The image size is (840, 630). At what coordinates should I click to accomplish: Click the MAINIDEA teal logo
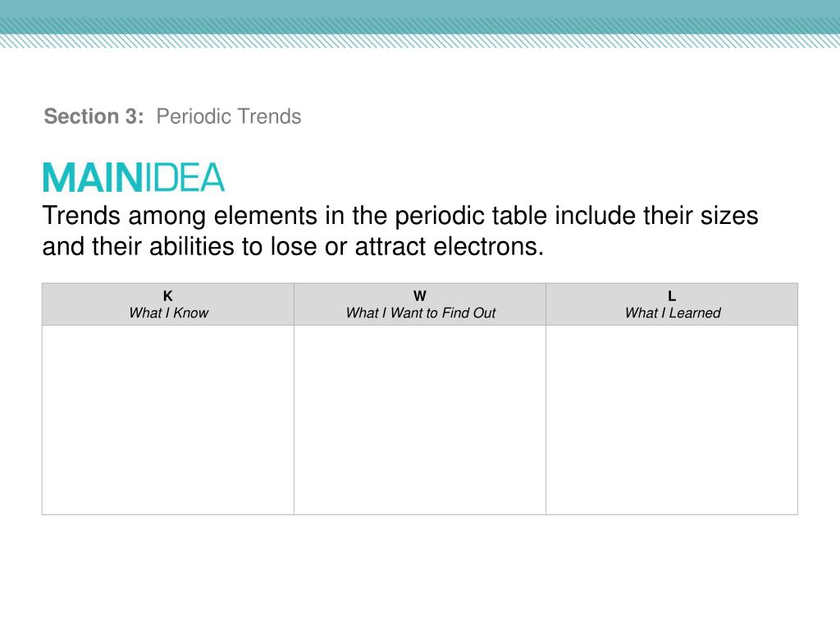[134, 178]
